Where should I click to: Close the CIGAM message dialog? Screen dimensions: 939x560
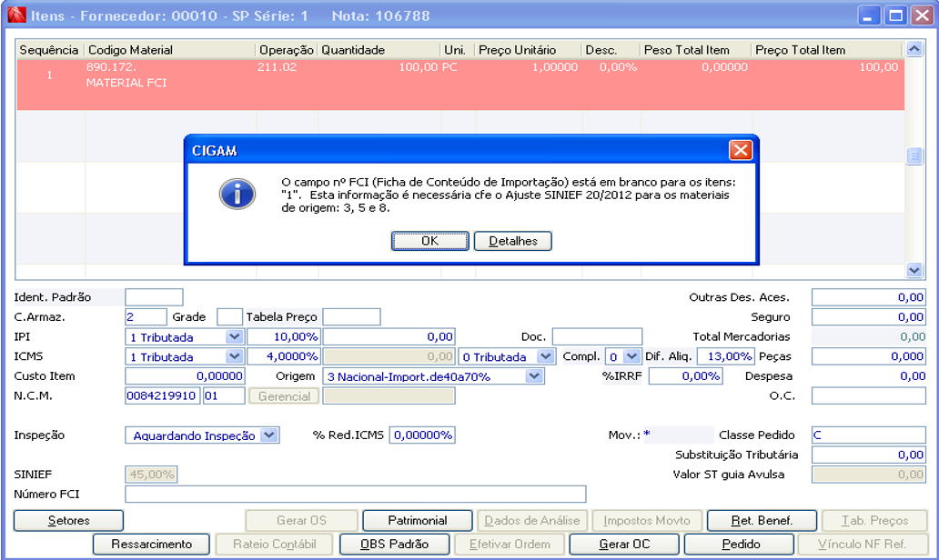(x=741, y=150)
